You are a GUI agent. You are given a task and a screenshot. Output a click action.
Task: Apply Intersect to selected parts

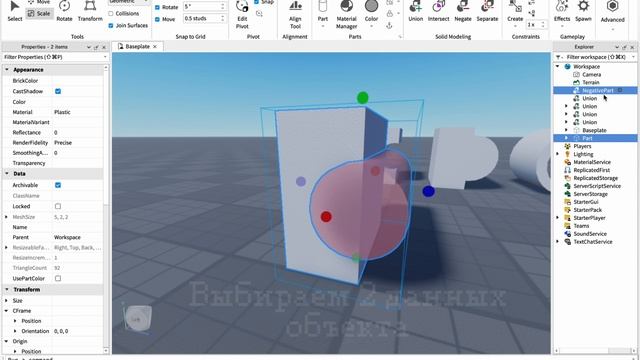438,11
